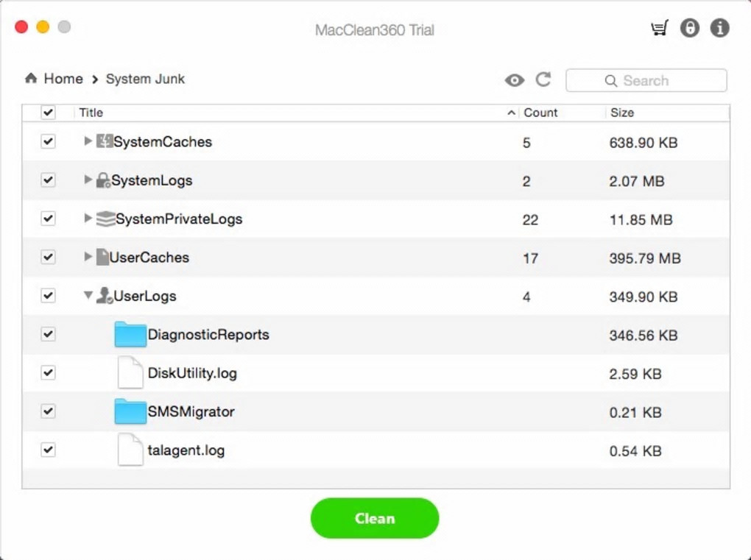Click the 349.90 KB size value
This screenshot has width=751, height=560.
click(x=644, y=297)
